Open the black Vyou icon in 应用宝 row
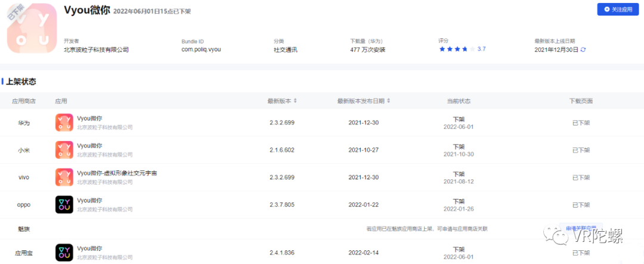The height and width of the screenshot is (264, 644). 64,253
